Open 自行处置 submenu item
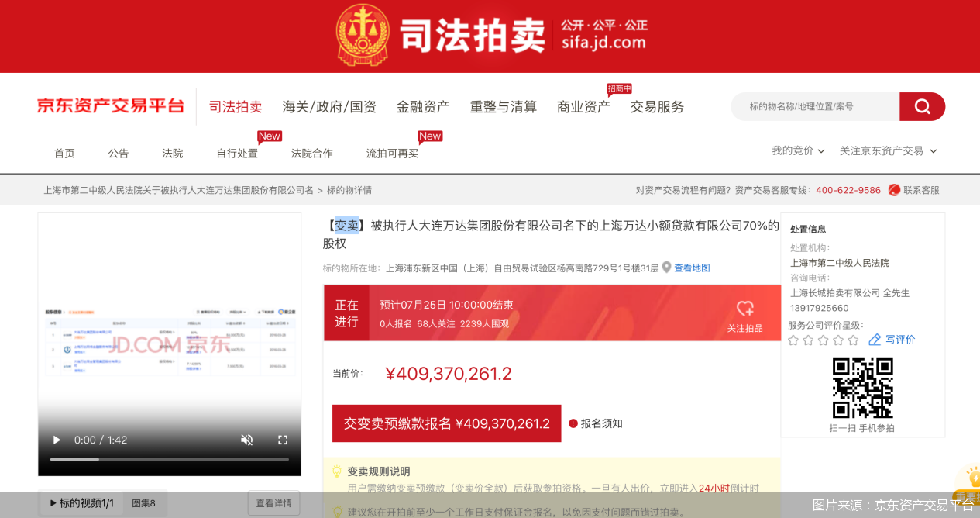 237,154
